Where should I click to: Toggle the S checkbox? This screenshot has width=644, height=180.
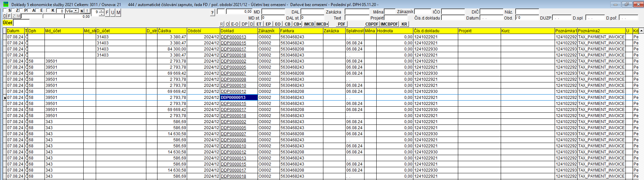coord(5,10)
